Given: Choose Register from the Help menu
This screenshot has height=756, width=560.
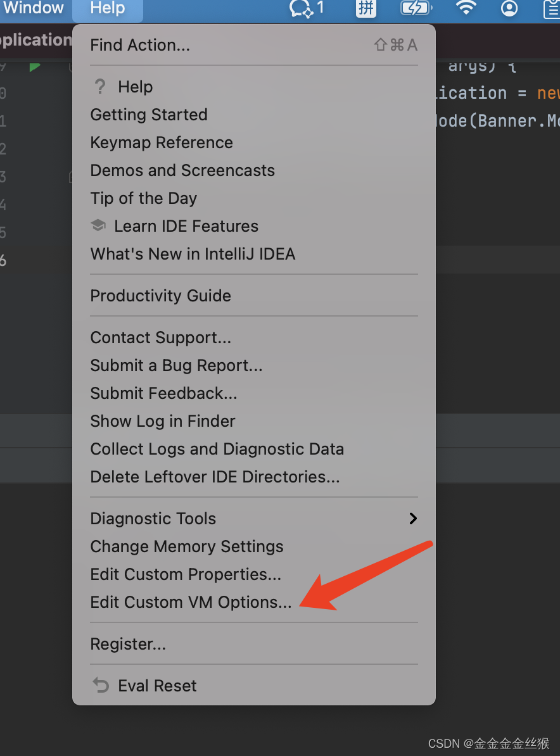Looking at the screenshot, I should click(x=128, y=644).
